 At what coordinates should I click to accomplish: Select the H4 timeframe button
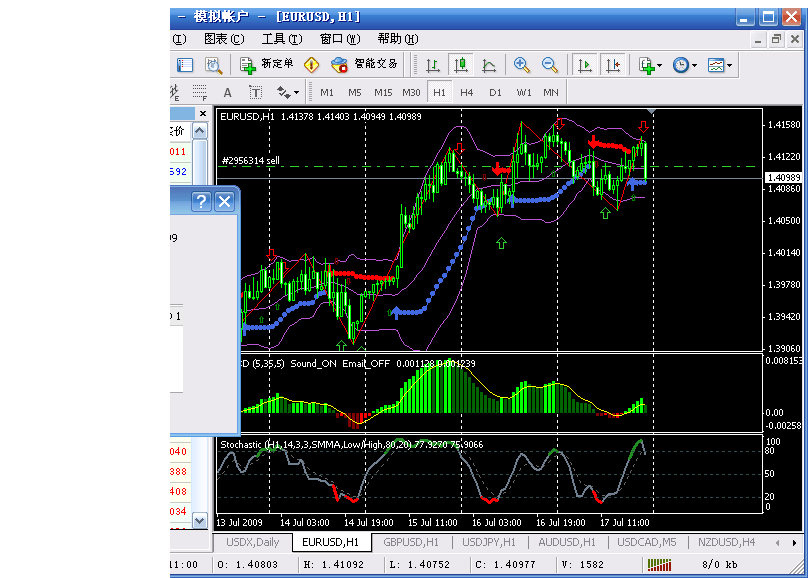coord(466,92)
